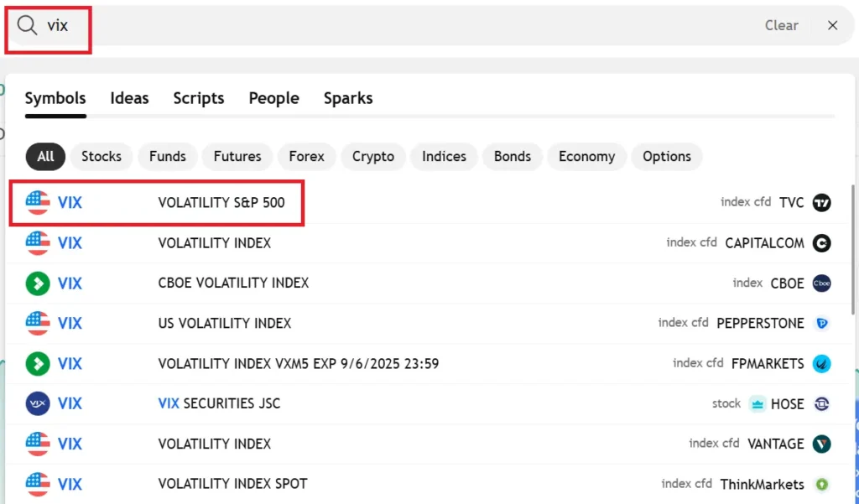Filter results by Funds

coord(168,156)
